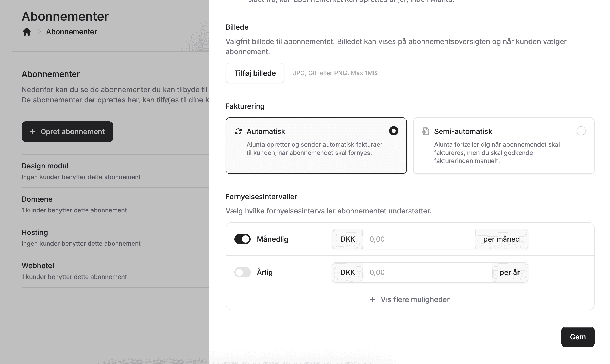The width and height of the screenshot is (610, 364).
Task: Click the Automatisk sync arrows icon
Action: (238, 131)
